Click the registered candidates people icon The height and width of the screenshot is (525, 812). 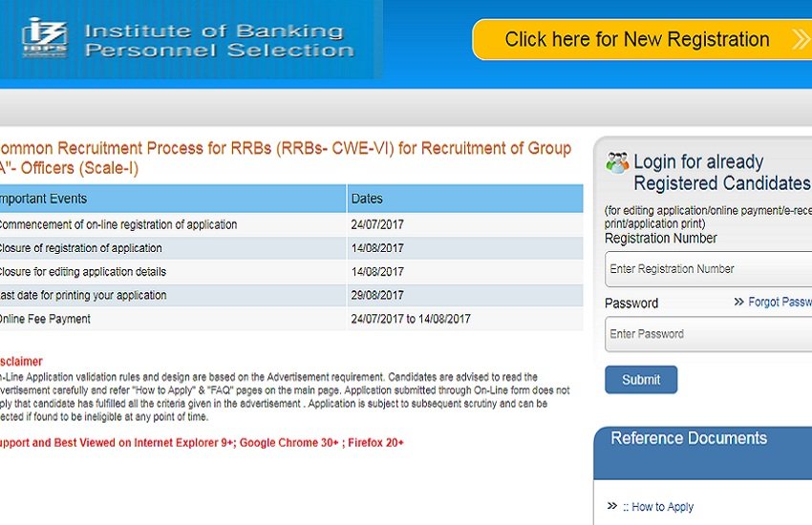tap(617, 162)
